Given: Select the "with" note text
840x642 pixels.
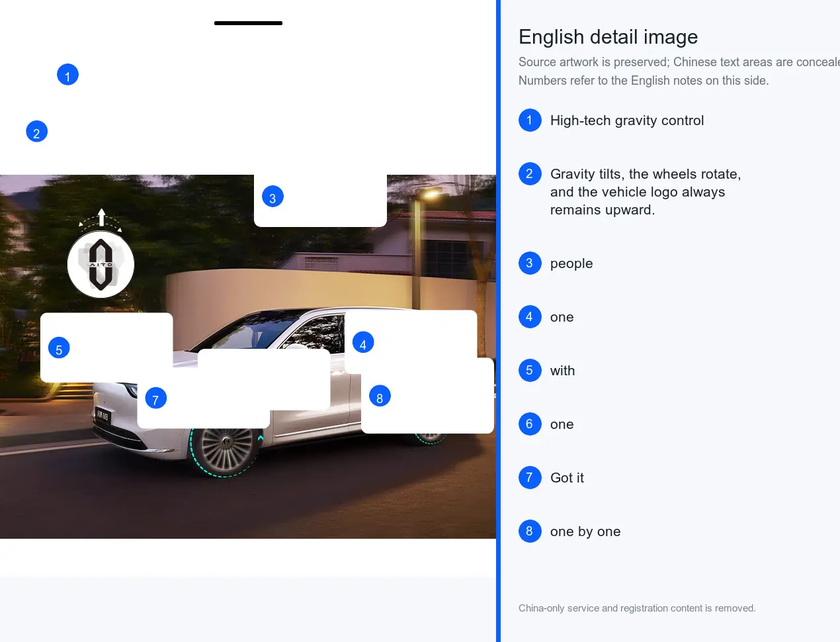Looking at the screenshot, I should [x=563, y=371].
